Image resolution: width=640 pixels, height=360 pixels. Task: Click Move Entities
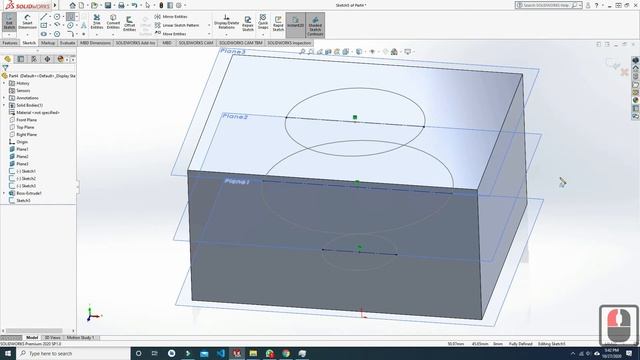[170, 34]
